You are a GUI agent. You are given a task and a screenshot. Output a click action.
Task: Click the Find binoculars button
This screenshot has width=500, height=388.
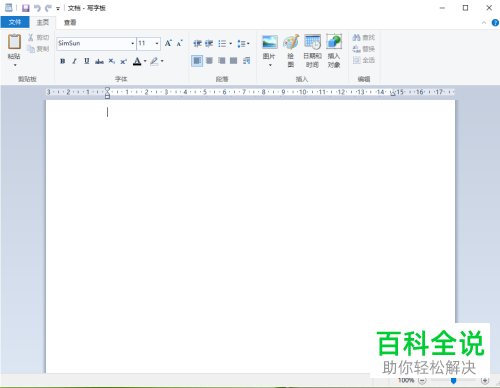click(x=364, y=37)
